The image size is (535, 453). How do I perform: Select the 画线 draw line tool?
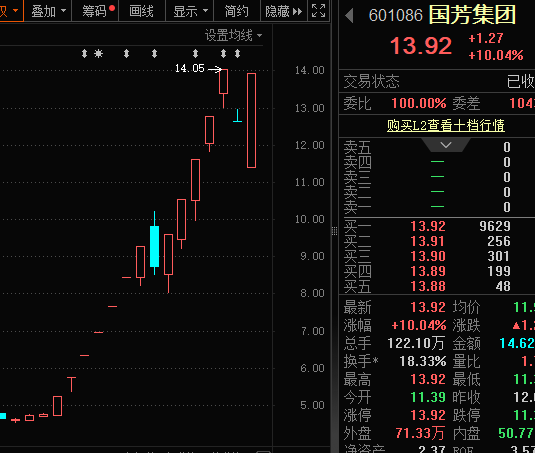(x=141, y=11)
